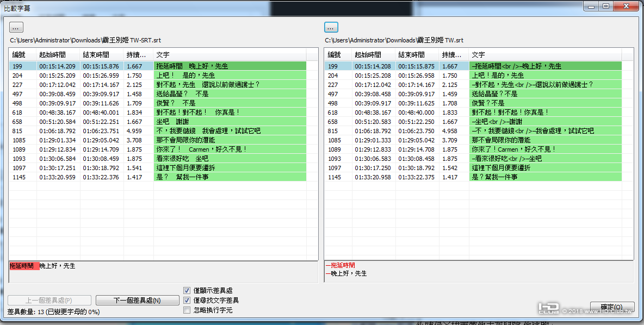The height and width of the screenshot is (325, 644).
Task: Click the 持續 column header in left list
Action: tap(138, 55)
